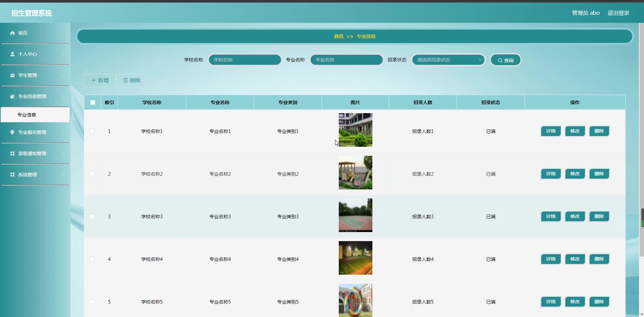This screenshot has height=317, width=644.
Task: Click the 查询 search button
Action: click(x=505, y=60)
